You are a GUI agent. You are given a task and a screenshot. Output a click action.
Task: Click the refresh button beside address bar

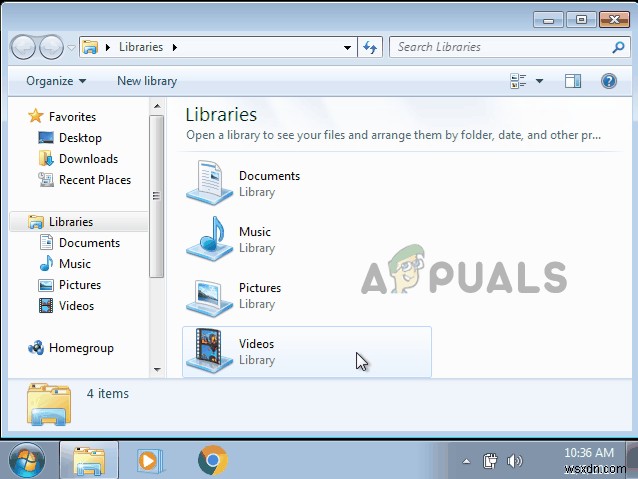click(x=370, y=48)
